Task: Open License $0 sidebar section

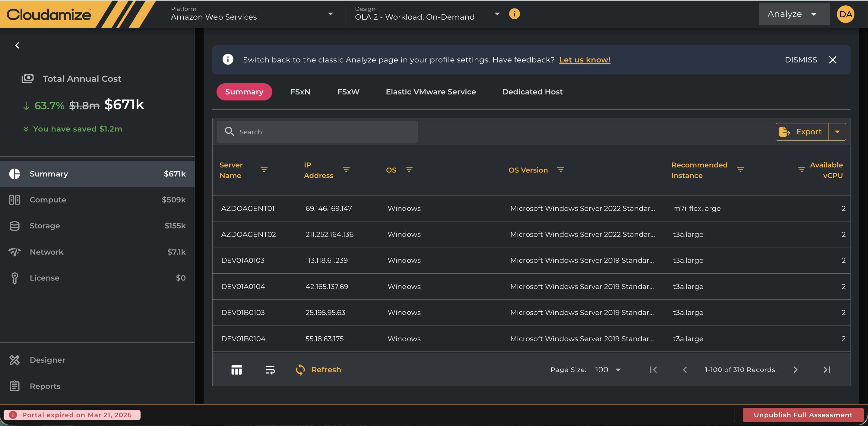Action: coord(97,278)
